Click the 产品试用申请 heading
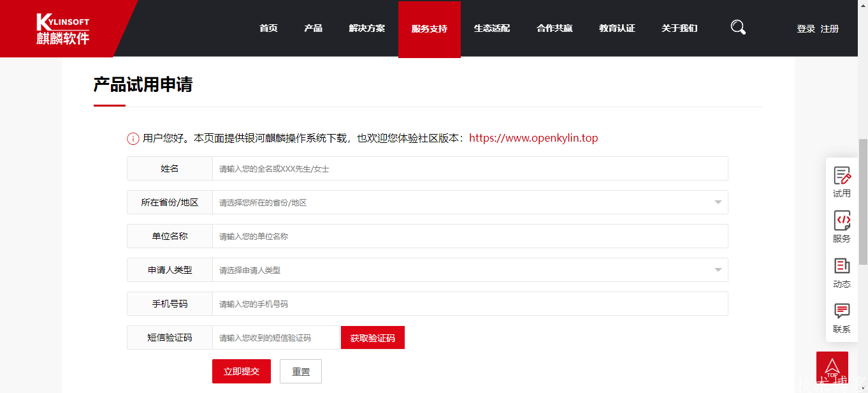 pyautogui.click(x=143, y=85)
